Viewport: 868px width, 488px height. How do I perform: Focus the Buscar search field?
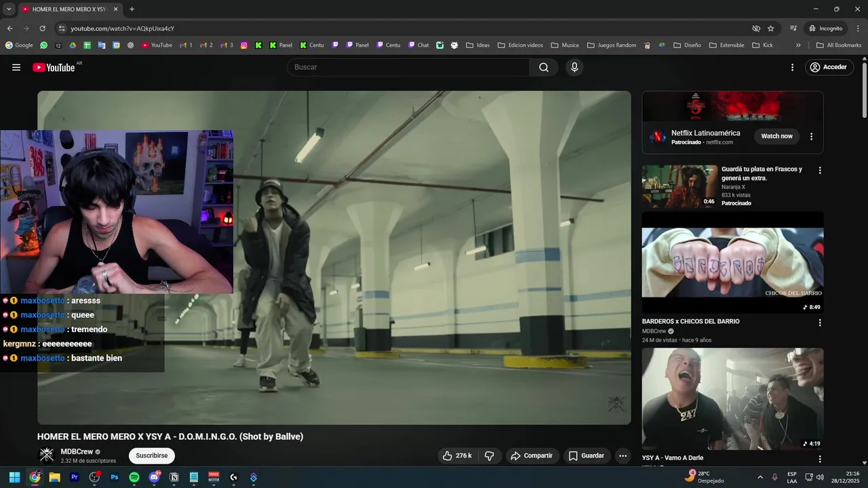408,67
